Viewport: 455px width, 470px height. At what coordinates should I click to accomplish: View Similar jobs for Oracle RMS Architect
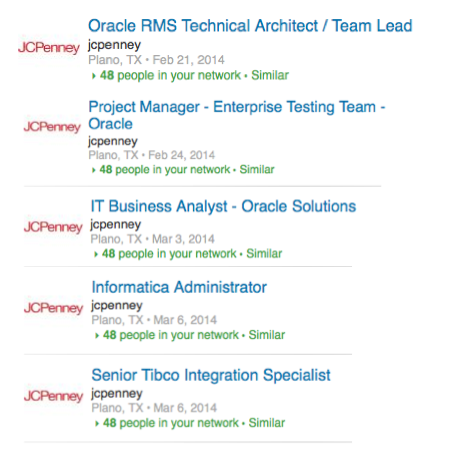(x=270, y=75)
